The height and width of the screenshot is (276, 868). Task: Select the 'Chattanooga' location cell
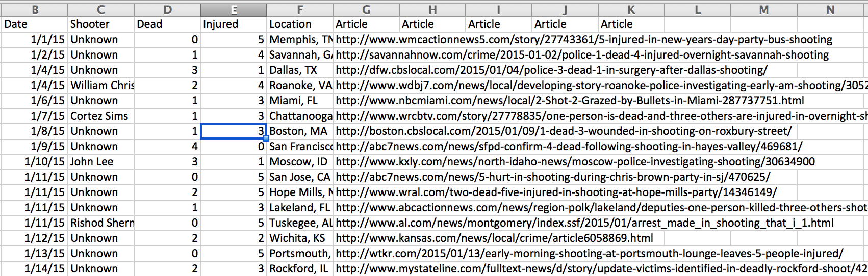click(x=300, y=116)
